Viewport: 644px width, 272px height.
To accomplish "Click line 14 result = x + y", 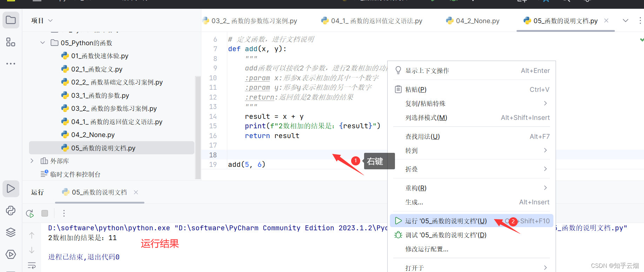I will pyautogui.click(x=274, y=116).
